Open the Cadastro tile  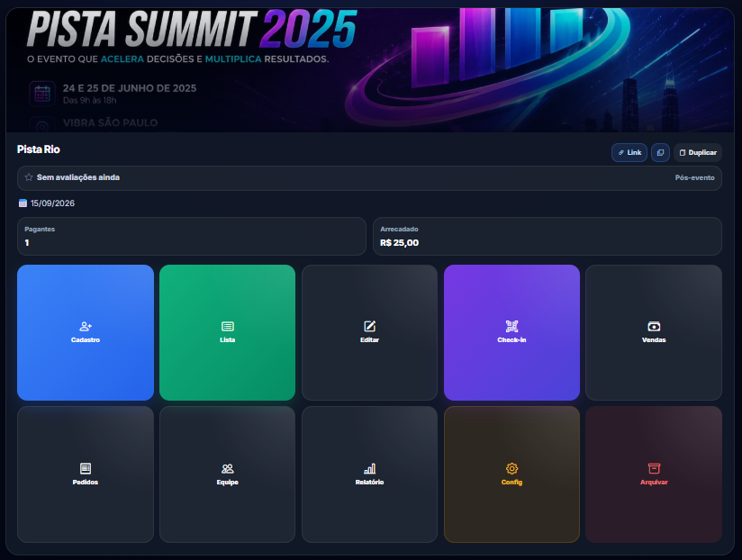(x=86, y=332)
